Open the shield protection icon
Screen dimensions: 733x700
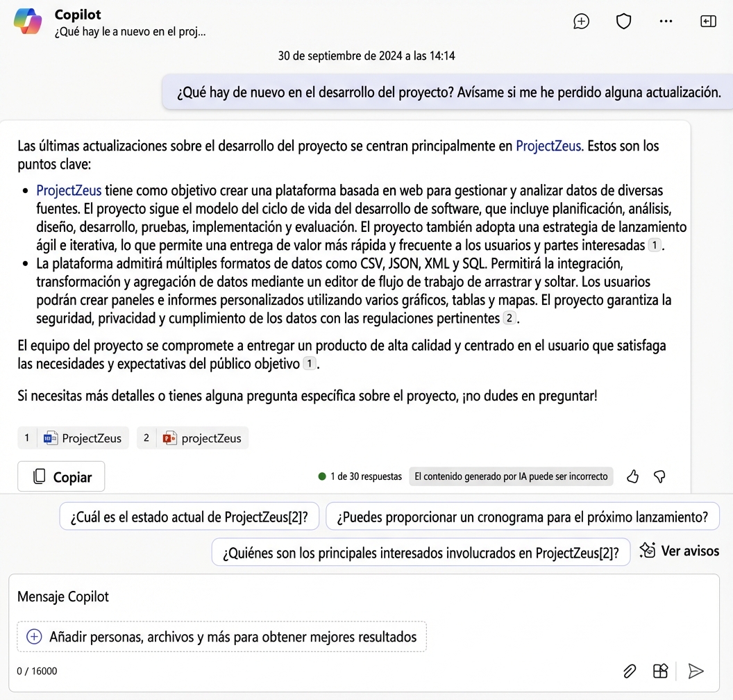[x=623, y=22]
